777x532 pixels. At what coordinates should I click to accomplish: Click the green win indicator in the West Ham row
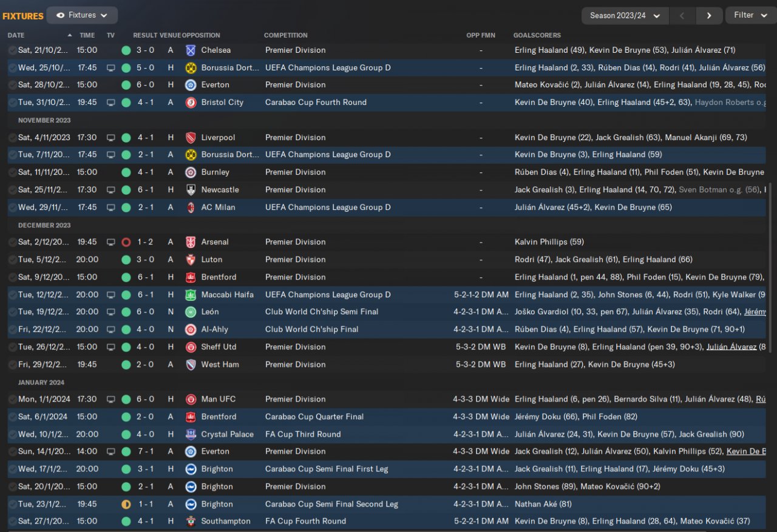pyautogui.click(x=126, y=365)
